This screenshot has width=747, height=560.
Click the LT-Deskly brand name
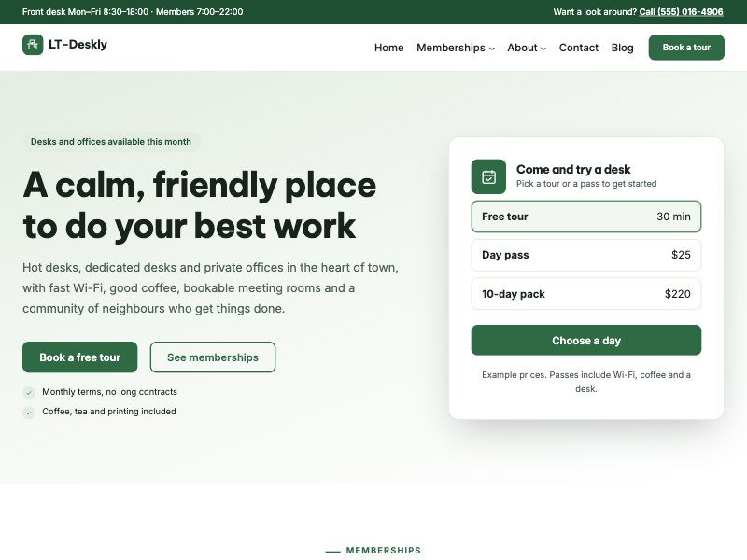(78, 45)
